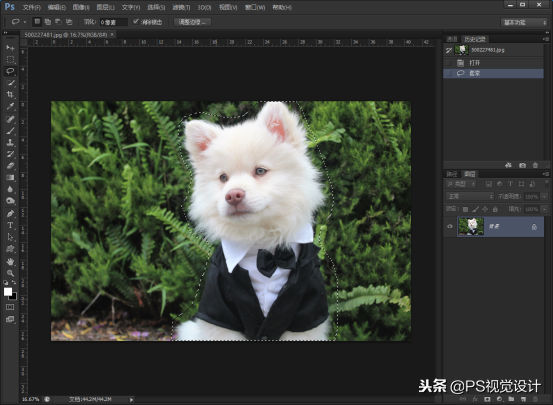Toggle the anti-alias checkbox
Viewport: 553px width, 405px height.
(136, 22)
